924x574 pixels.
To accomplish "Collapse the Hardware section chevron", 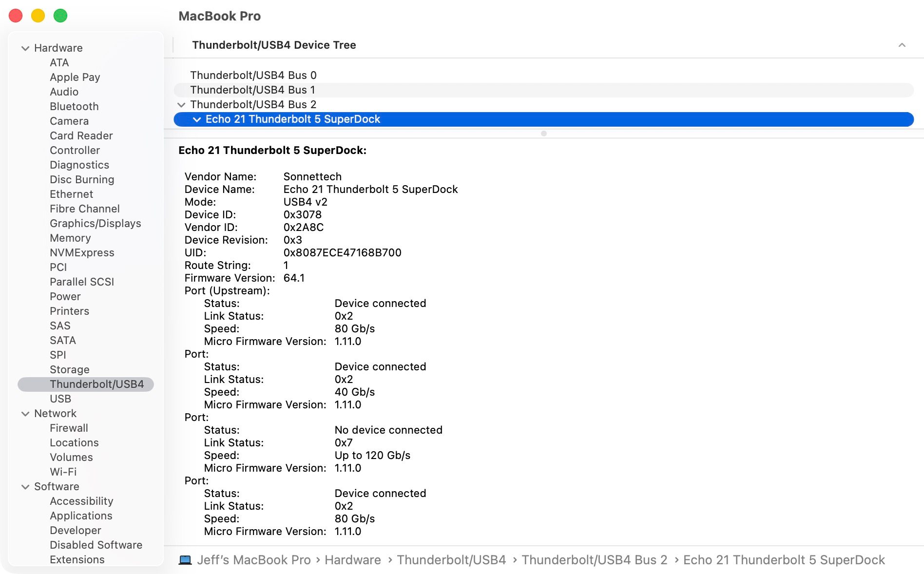I will 25,48.
